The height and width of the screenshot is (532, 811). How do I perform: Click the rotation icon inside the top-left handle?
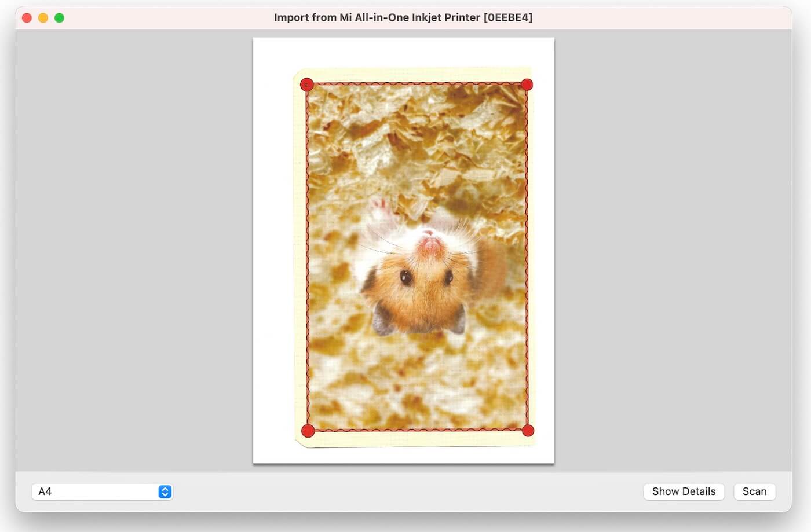[306, 85]
